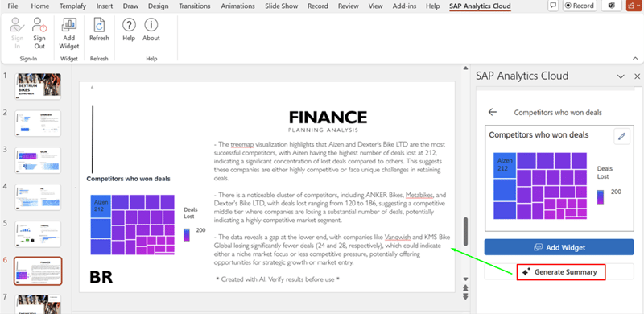
Task: Click the FINANCE slide title
Action: coord(328,118)
